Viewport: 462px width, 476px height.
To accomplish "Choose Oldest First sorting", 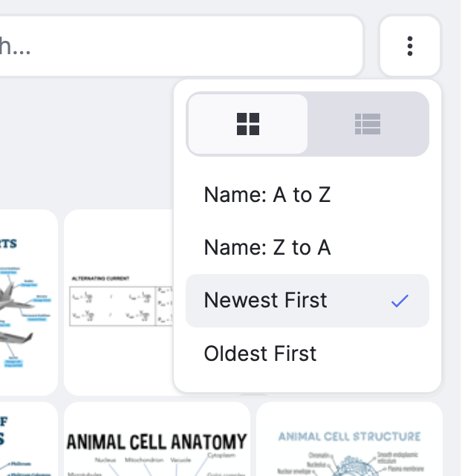I will [x=260, y=353].
